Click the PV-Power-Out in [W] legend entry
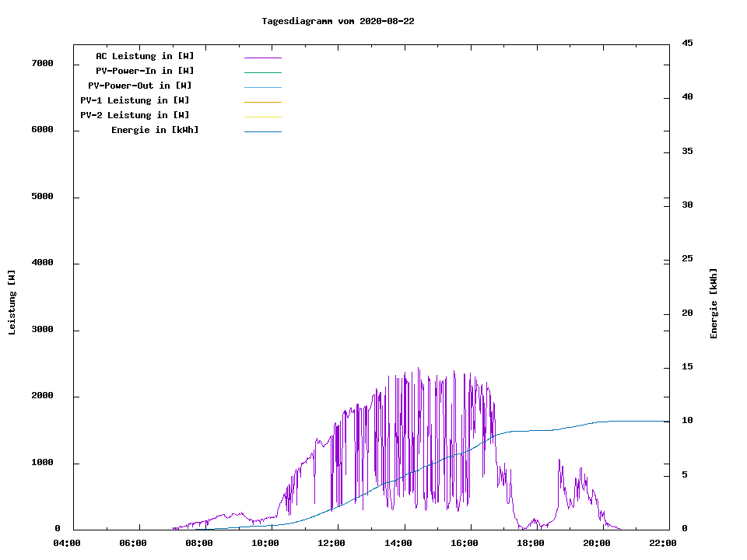This screenshot has width=747, height=560. (x=140, y=86)
